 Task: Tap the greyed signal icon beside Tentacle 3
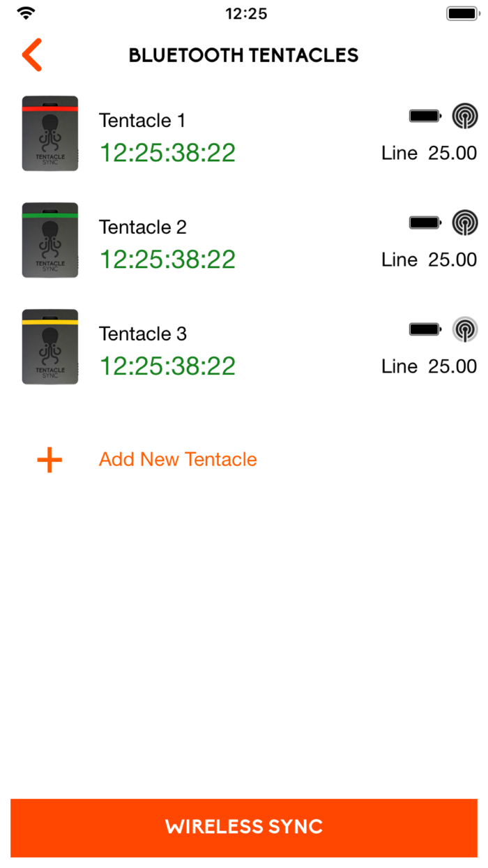[464, 329]
